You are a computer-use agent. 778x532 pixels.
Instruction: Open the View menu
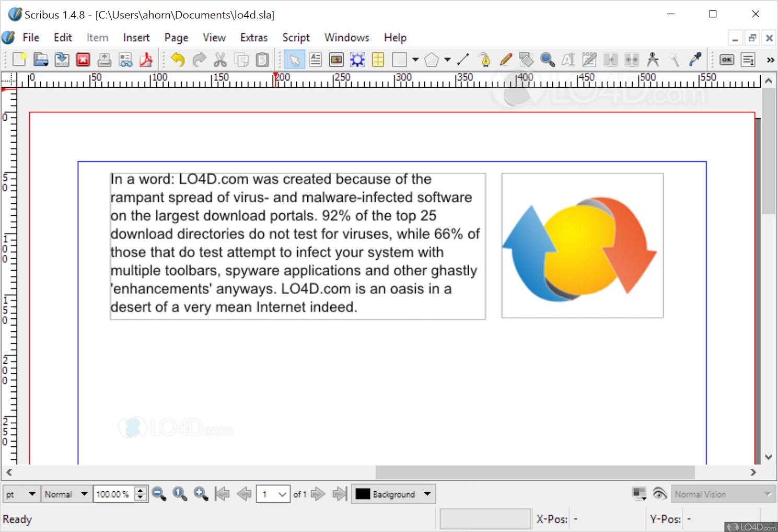click(x=214, y=38)
